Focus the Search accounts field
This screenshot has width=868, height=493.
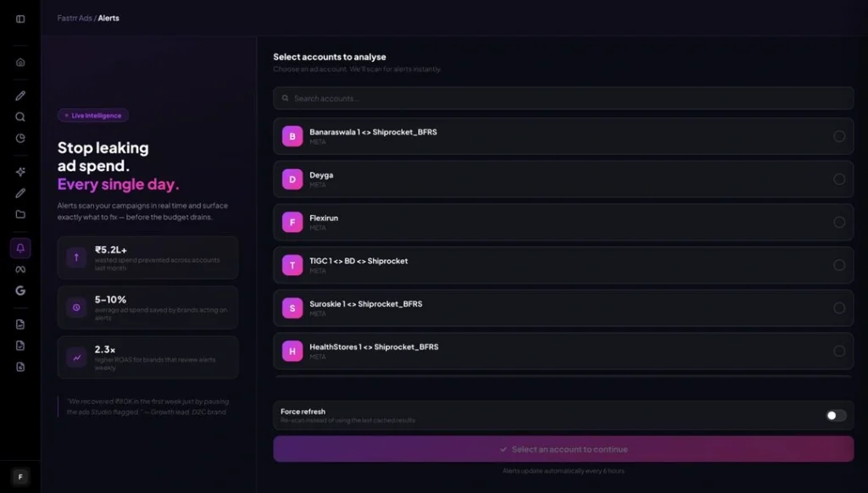[564, 98]
